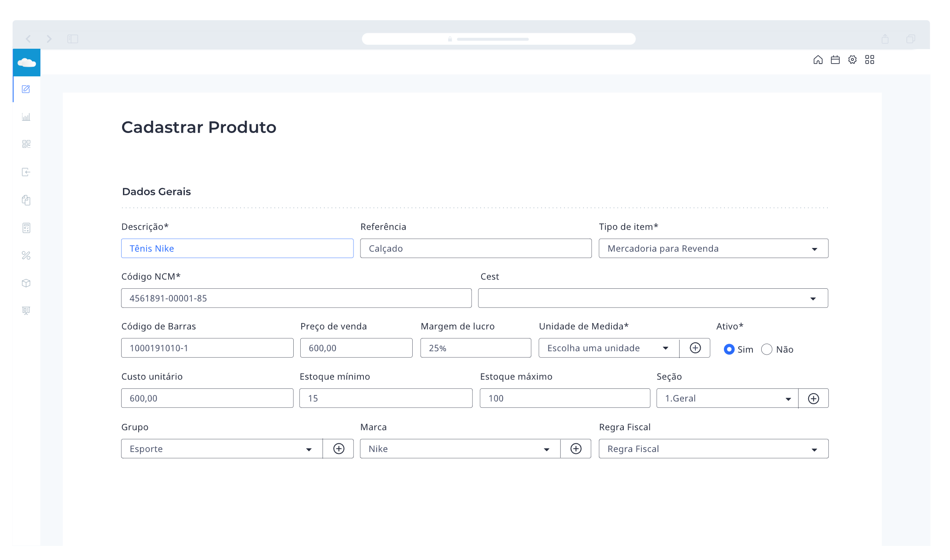Image resolution: width=950 pixels, height=560 pixels.
Task: Click the QR code sidebar icon
Action: (26, 144)
